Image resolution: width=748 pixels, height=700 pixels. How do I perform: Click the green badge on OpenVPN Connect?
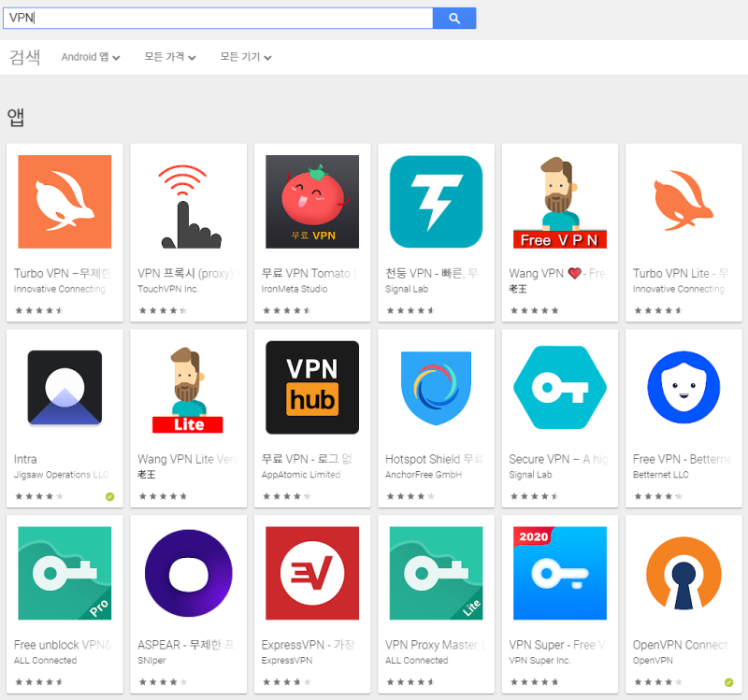(728, 682)
